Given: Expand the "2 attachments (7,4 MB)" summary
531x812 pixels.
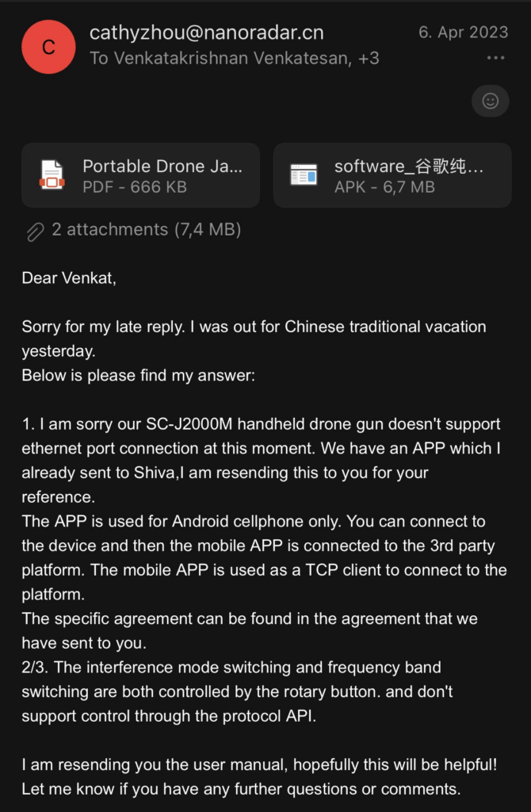Looking at the screenshot, I should click(146, 230).
